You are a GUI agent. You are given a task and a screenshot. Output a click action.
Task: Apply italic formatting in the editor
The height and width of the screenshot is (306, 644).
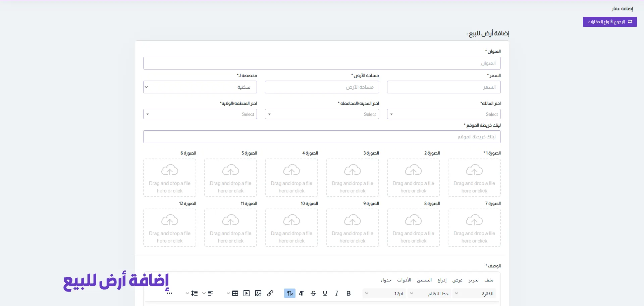click(336, 293)
